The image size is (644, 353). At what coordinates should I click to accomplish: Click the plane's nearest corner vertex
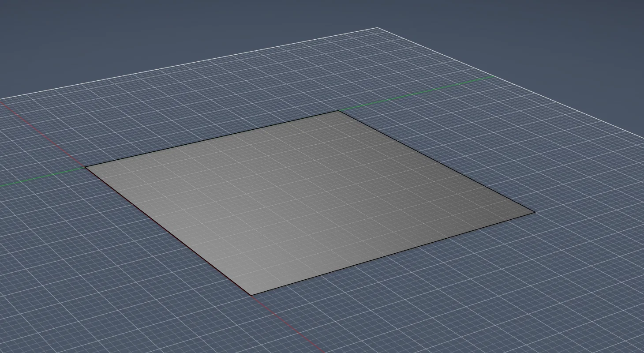click(x=251, y=294)
